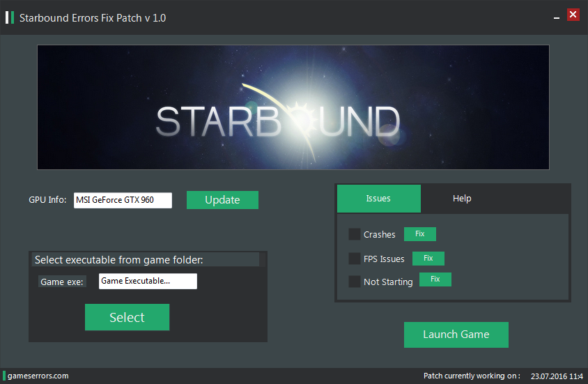Click the 'GPU Info:' label
Image resolution: width=588 pixels, height=384 pixels.
tap(47, 200)
